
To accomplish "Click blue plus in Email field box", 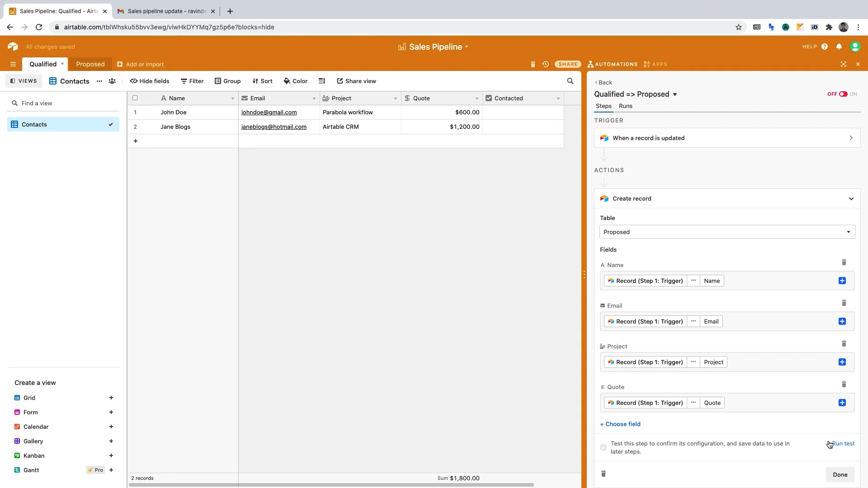I will [x=842, y=321].
